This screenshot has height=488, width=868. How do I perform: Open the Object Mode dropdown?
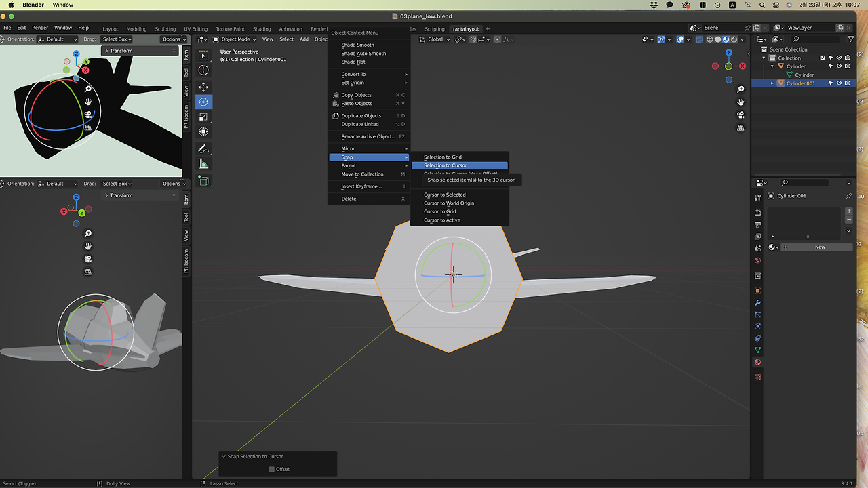pos(235,39)
